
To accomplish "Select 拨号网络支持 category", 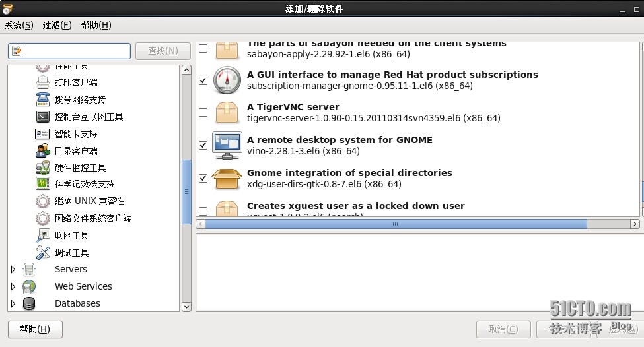I will click(x=80, y=100).
